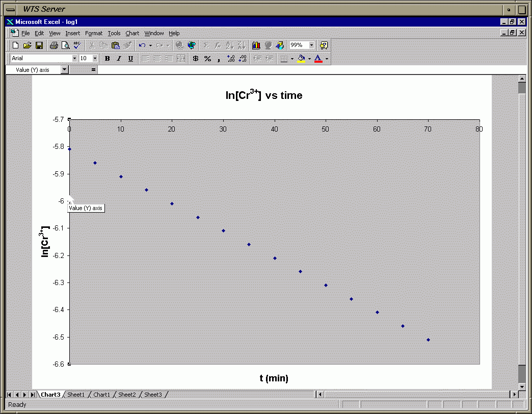The width and height of the screenshot is (532, 414).
Task: Click the yellow Fill Color swatch
Action: click(x=301, y=59)
